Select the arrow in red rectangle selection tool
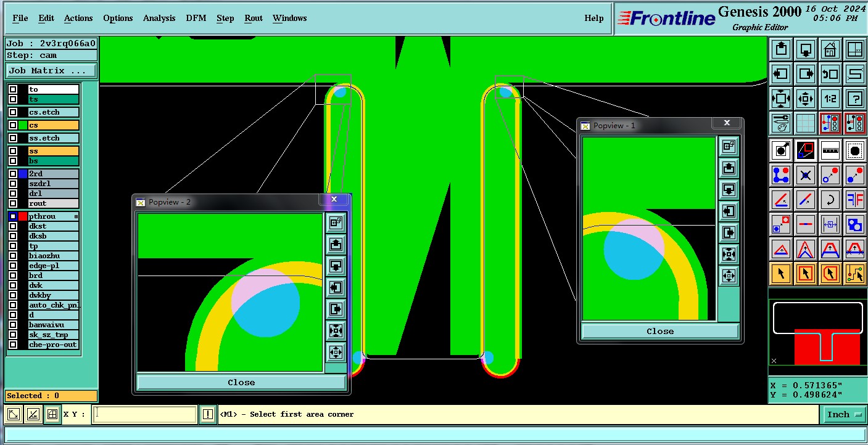The image size is (868, 445). tap(806, 273)
